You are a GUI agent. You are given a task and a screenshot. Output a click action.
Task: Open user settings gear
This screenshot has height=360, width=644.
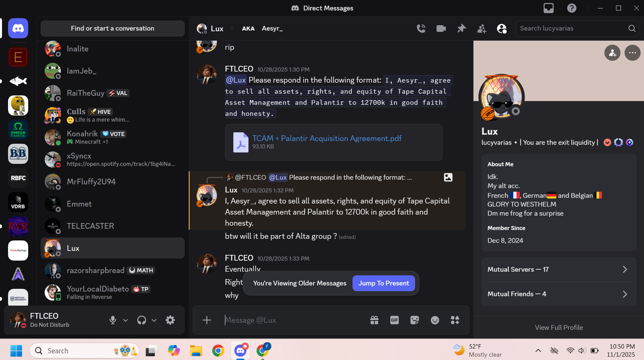(x=170, y=320)
